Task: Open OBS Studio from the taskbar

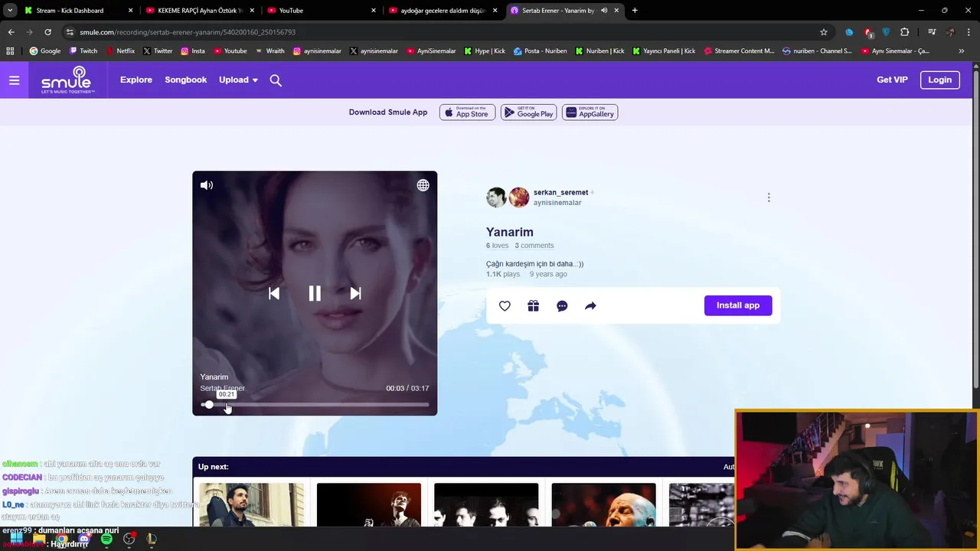Action: [x=129, y=539]
